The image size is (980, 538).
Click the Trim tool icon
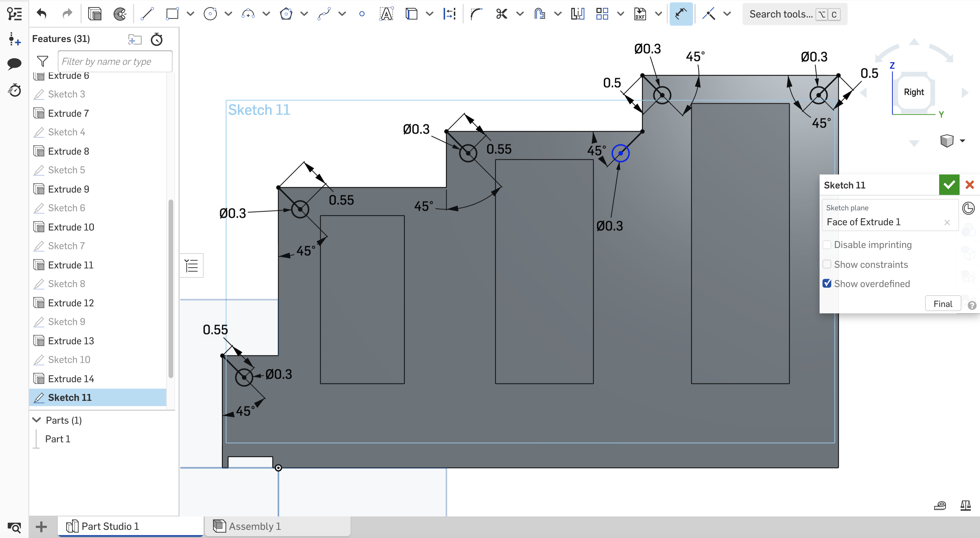(501, 15)
